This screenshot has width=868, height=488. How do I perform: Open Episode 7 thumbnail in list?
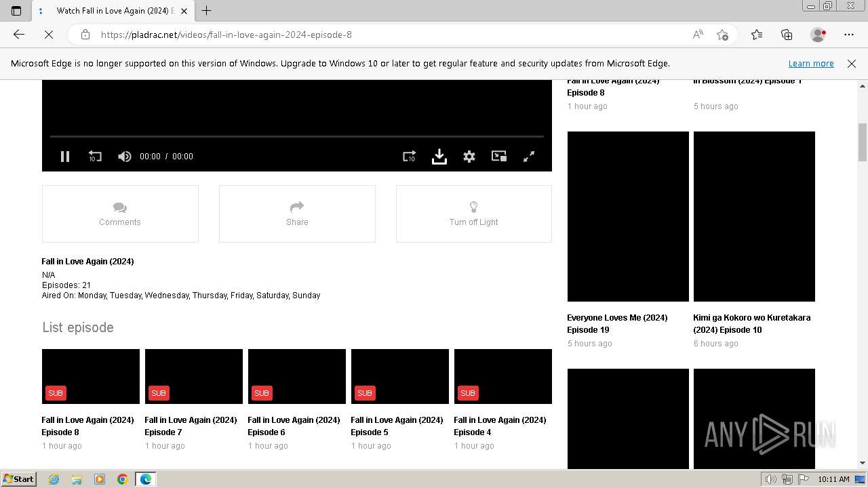tap(194, 376)
